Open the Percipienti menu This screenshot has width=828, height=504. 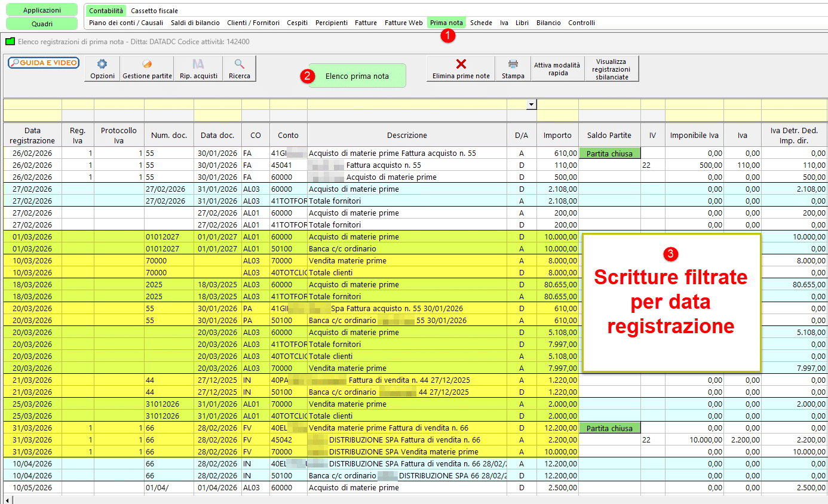(x=332, y=23)
